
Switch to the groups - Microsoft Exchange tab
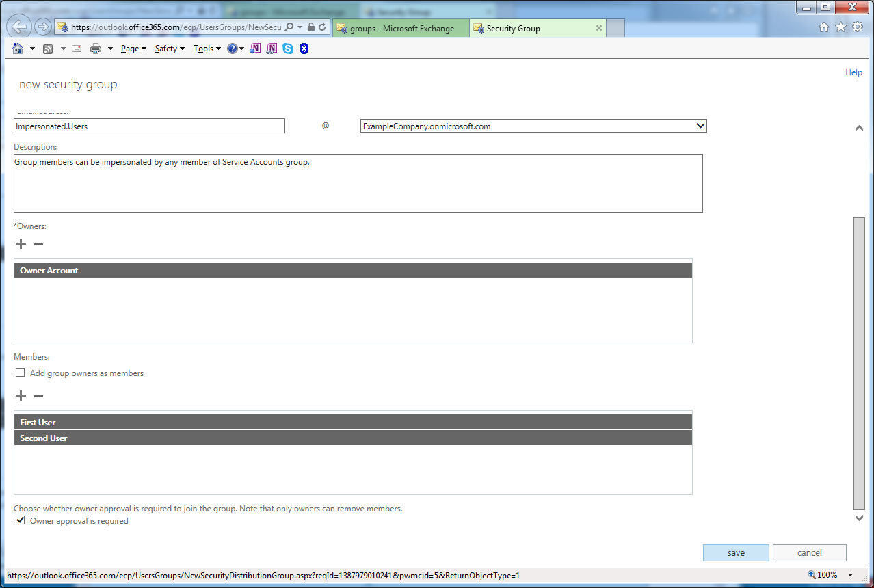[x=401, y=29]
